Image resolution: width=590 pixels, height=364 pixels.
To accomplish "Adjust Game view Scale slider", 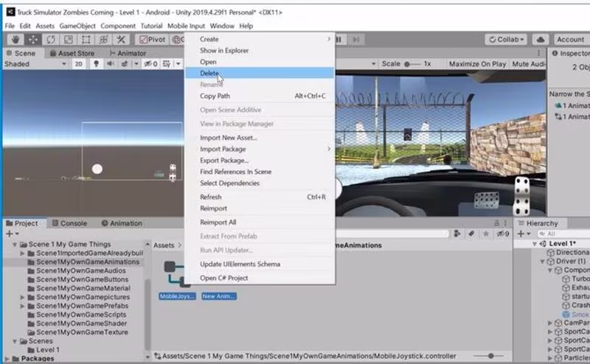I will 412,64.
